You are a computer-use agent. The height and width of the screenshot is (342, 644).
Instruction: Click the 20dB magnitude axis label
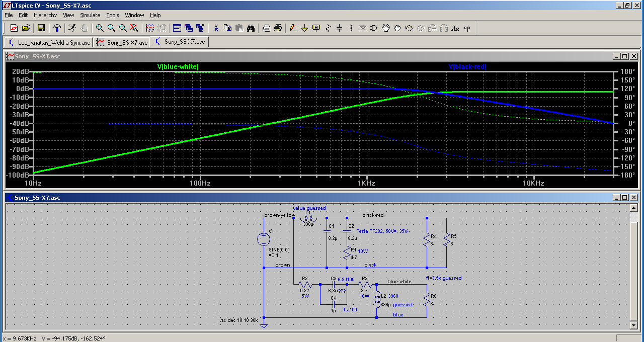pos(21,71)
